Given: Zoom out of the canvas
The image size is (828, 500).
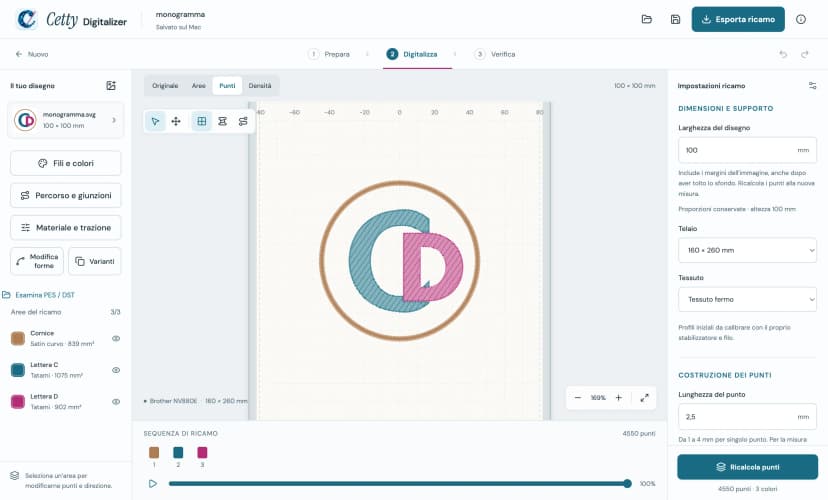Looking at the screenshot, I should pos(578,398).
